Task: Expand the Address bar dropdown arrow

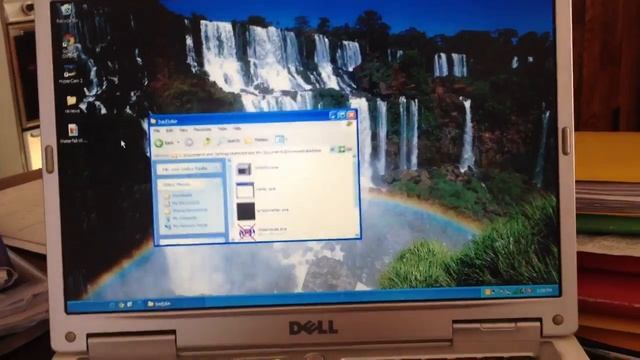Action: point(333,150)
